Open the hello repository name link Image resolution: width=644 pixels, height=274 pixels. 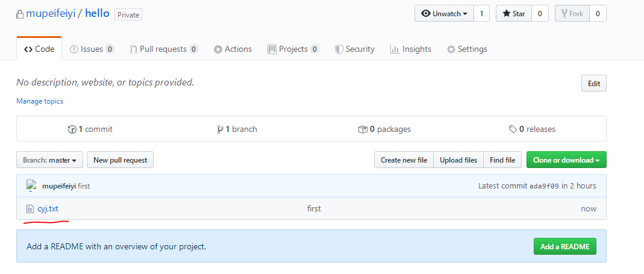[x=98, y=14]
